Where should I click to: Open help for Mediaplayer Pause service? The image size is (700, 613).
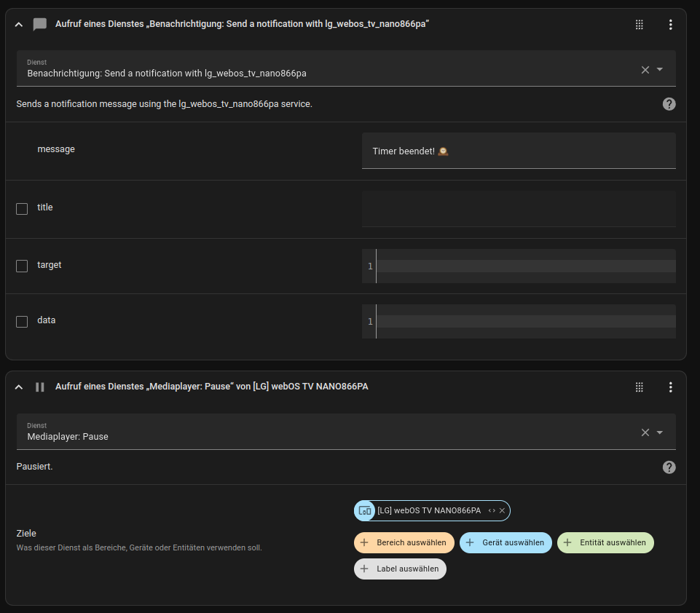[669, 467]
